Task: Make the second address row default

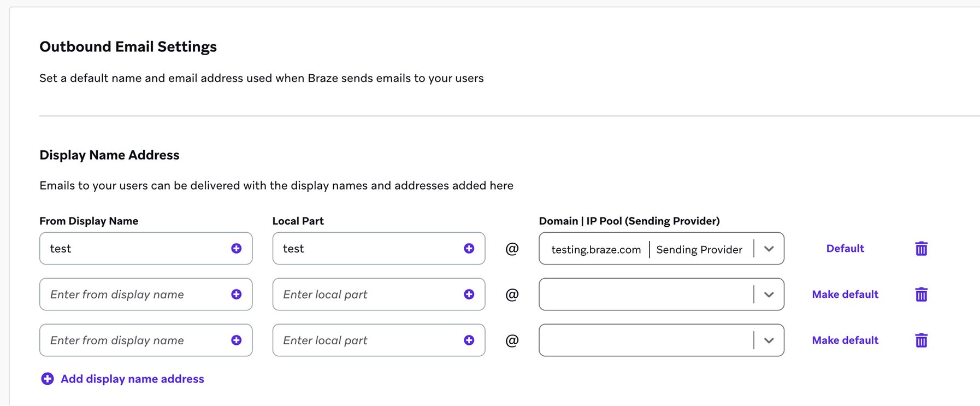Action: (845, 295)
